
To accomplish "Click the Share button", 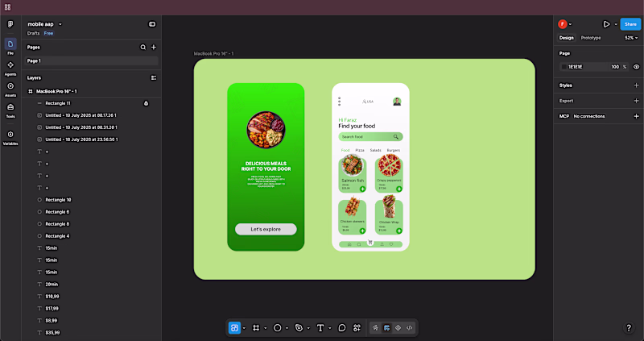I will 630,24.
